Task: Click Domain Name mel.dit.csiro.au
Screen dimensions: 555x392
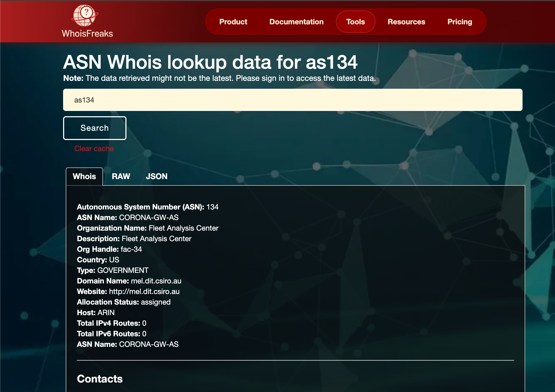Action: 129,281
